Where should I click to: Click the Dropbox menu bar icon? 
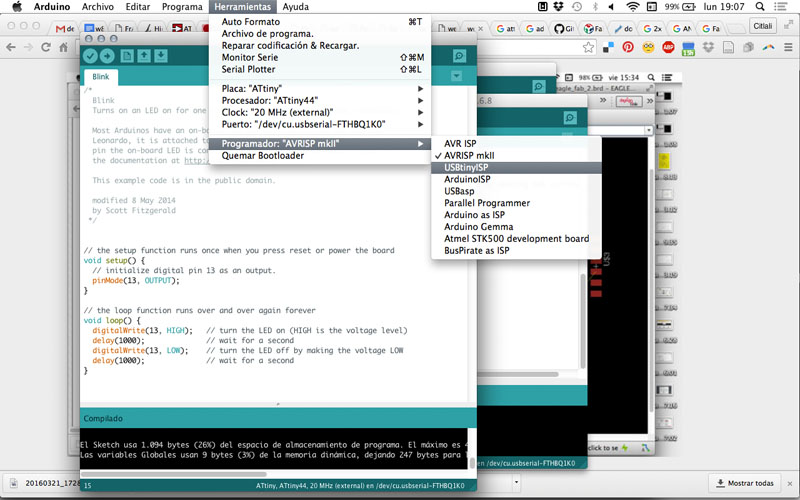coord(559,7)
